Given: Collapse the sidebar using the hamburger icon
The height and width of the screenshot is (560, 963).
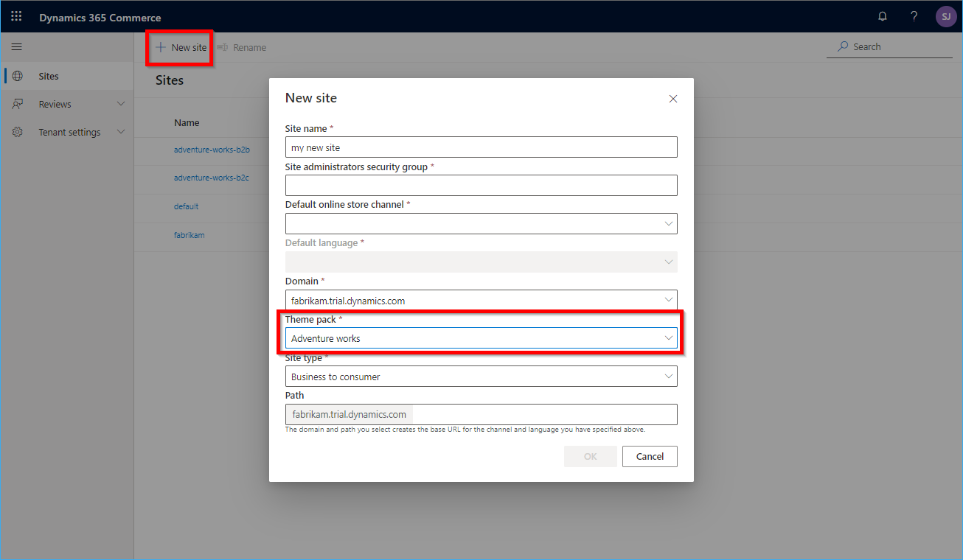Looking at the screenshot, I should point(16,46).
